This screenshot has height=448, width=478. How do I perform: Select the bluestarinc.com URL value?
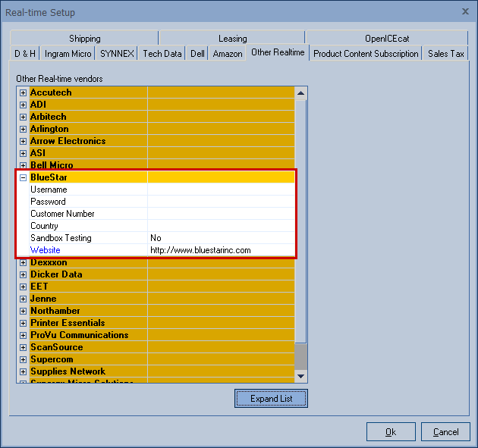click(200, 250)
